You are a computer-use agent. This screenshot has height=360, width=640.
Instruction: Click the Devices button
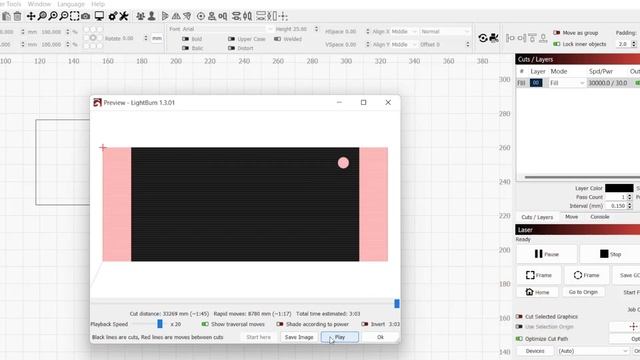coord(535,351)
